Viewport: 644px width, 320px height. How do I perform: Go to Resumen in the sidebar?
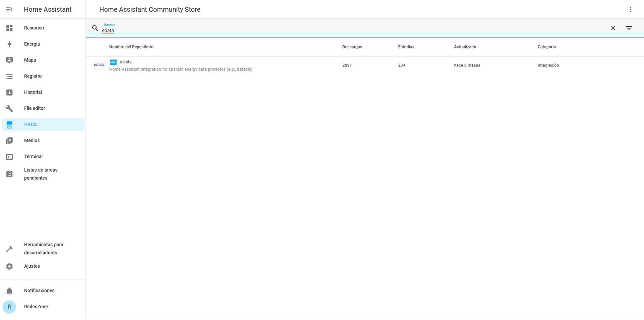43,28
